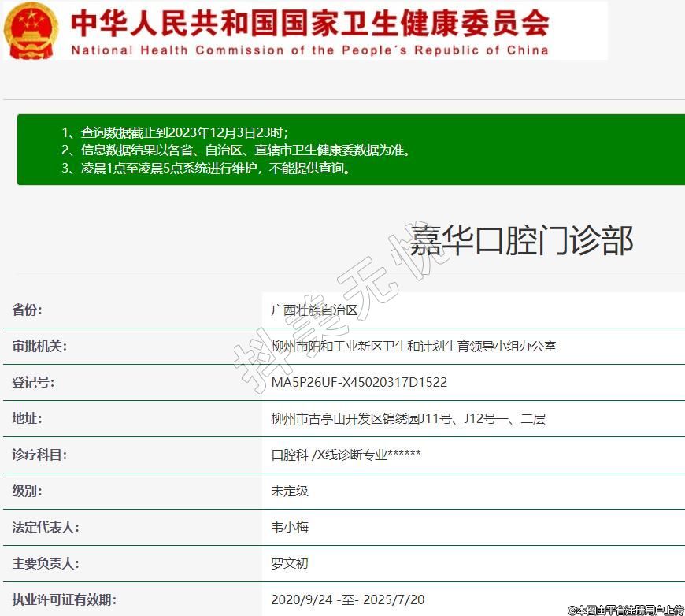This screenshot has width=685, height=616.
Task: Click the national emblem logo
Action: pyautogui.click(x=31, y=30)
